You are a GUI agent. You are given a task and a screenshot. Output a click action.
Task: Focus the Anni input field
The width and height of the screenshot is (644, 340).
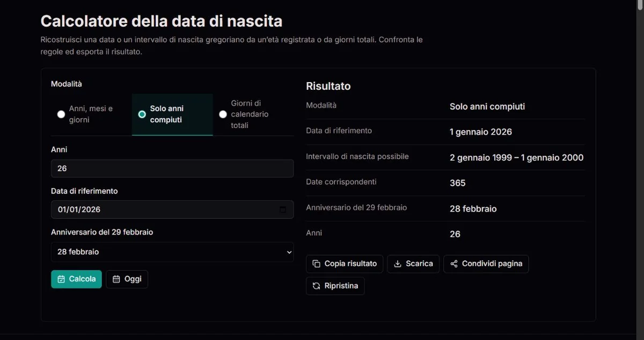[x=172, y=168]
